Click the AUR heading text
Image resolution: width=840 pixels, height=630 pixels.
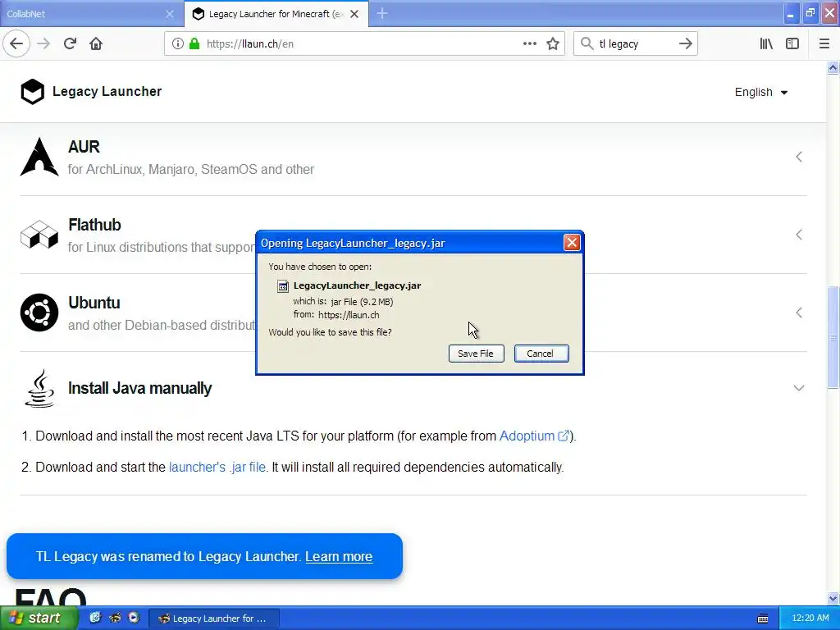click(x=84, y=147)
